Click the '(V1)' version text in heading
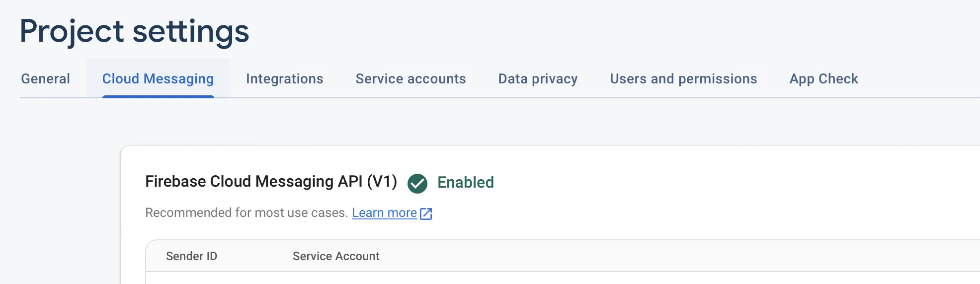Viewport: 980px width, 284px height. point(382,182)
